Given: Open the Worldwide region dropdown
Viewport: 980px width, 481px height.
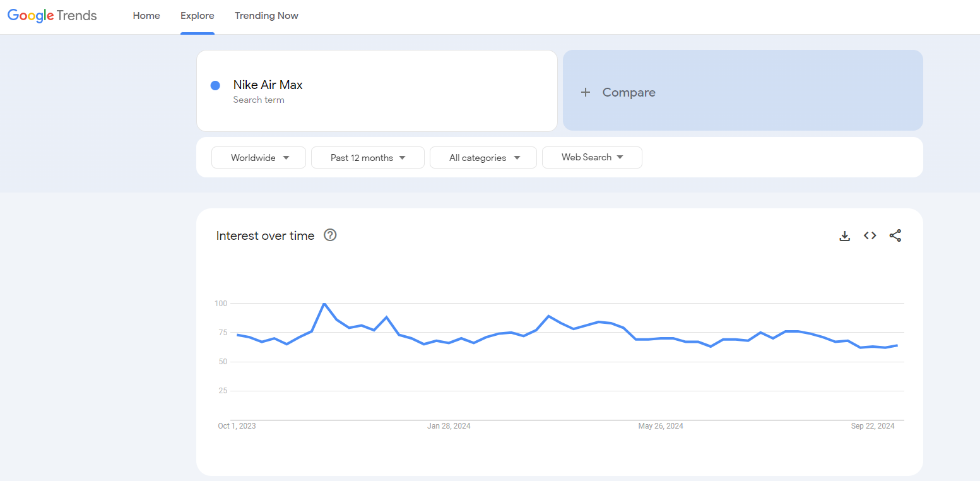Looking at the screenshot, I should (259, 158).
